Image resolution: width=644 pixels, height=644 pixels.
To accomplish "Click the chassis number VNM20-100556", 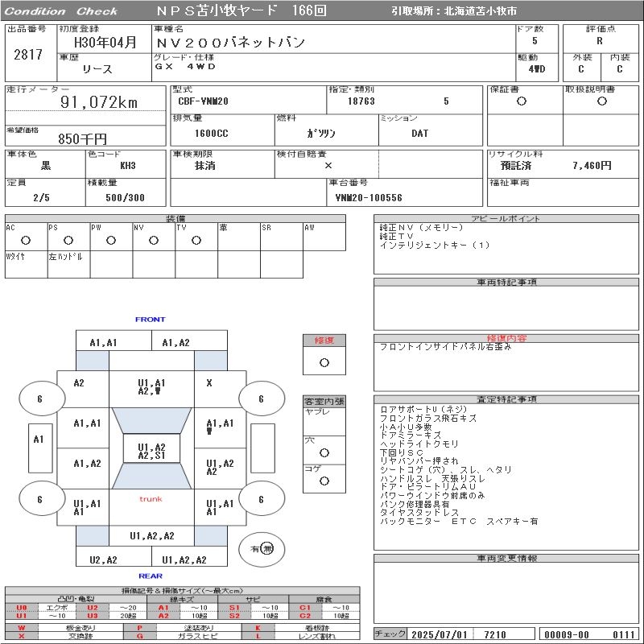I will click(369, 197).
